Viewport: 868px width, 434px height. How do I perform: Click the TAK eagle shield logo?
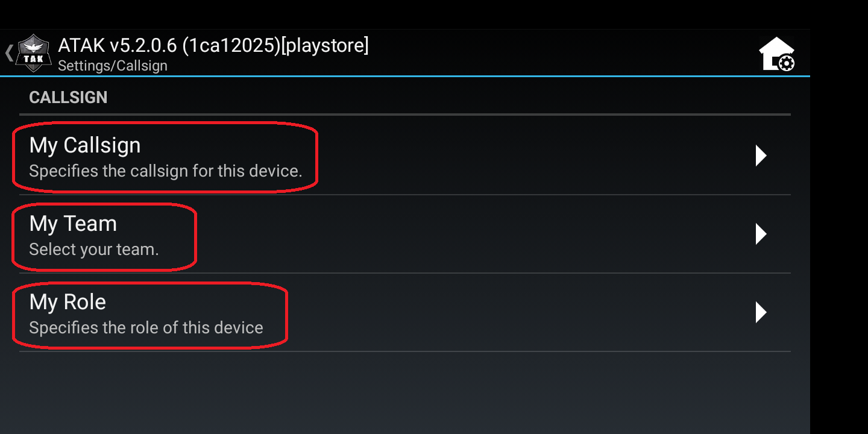[x=34, y=53]
